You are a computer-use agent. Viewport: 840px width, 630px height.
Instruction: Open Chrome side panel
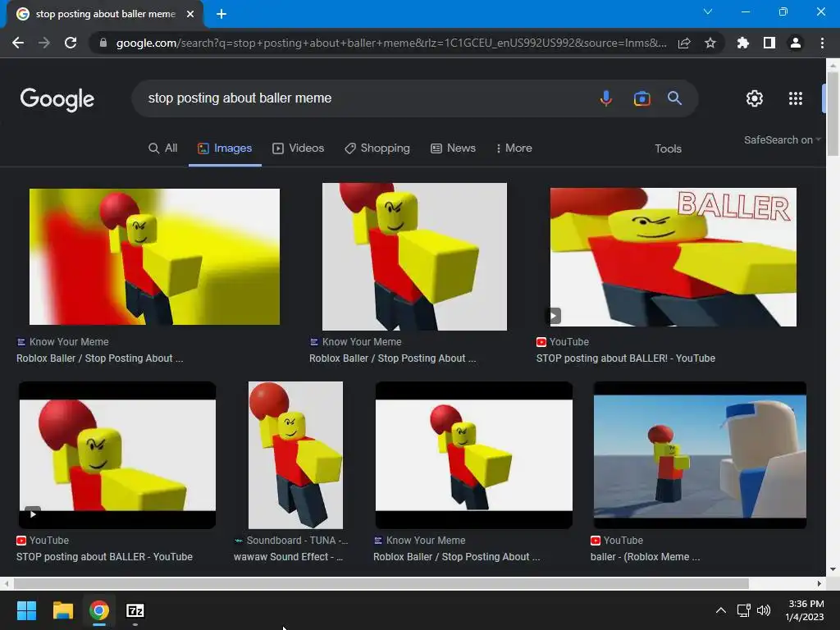(x=769, y=43)
